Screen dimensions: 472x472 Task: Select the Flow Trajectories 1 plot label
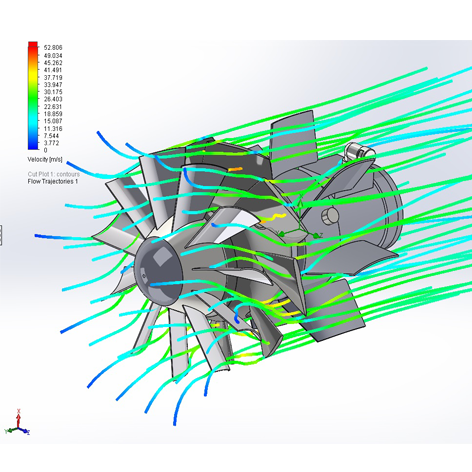pos(53,181)
